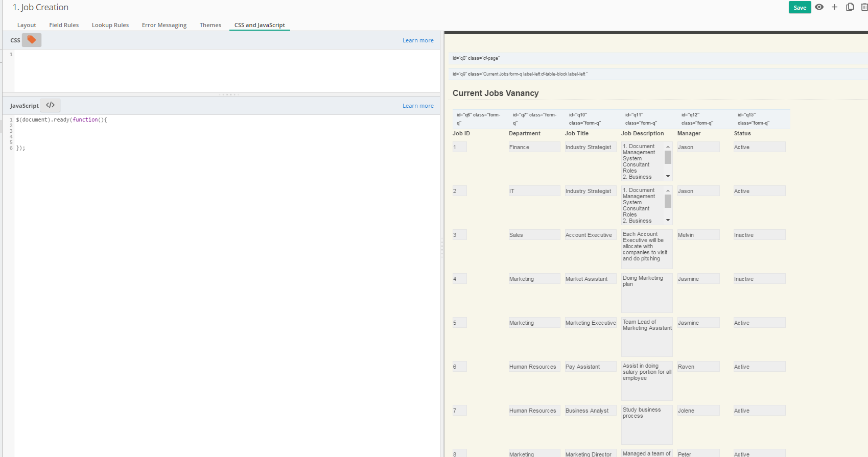Toggle the JavaScript code tag button
The image size is (868, 457).
50,105
